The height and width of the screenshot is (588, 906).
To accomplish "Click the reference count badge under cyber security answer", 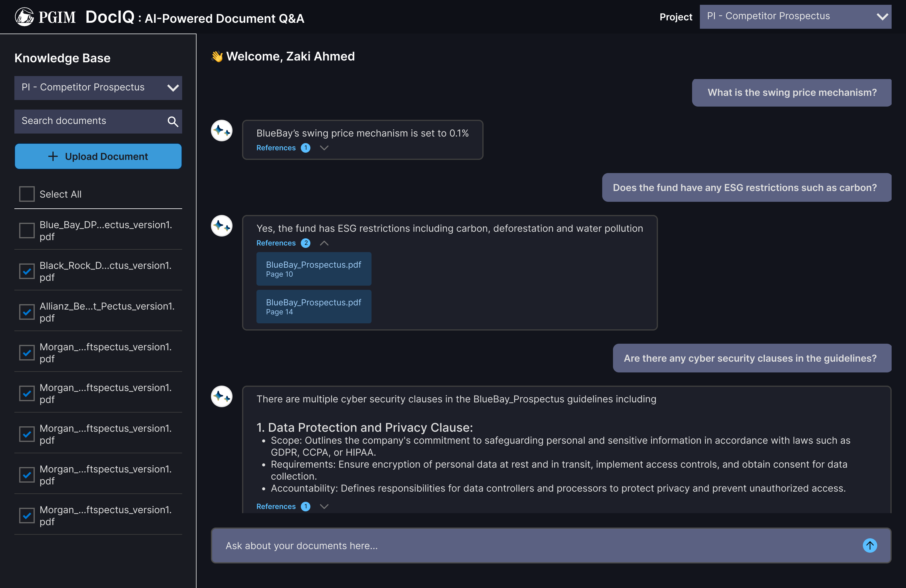I will click(x=305, y=506).
